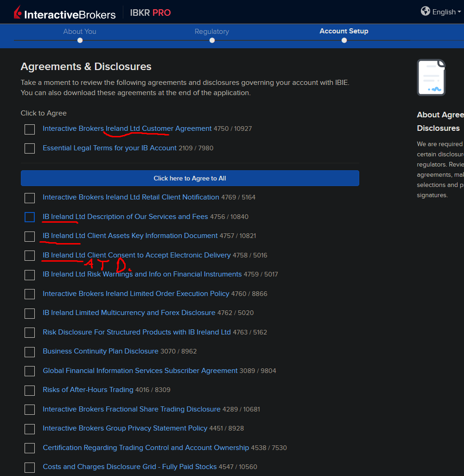Open Global Financial Information Services Subscriber Agreement
The height and width of the screenshot is (476, 464).
coord(140,371)
